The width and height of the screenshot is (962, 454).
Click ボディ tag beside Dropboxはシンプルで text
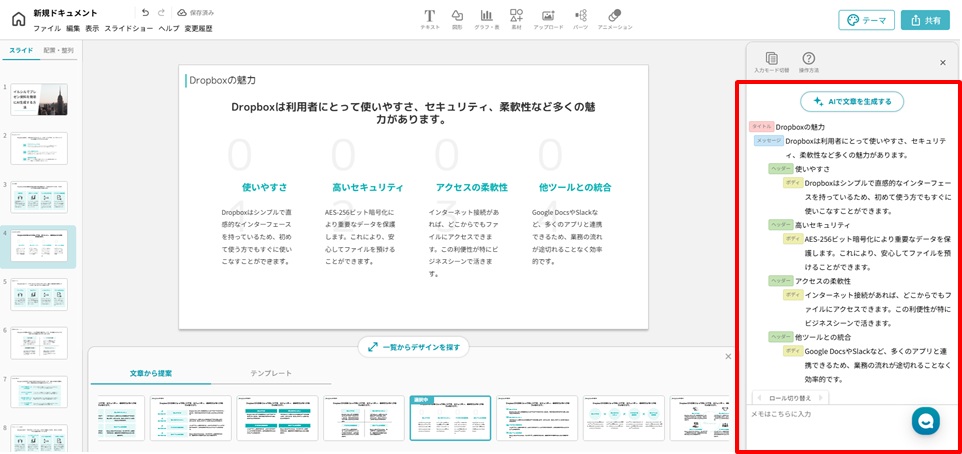pos(793,183)
